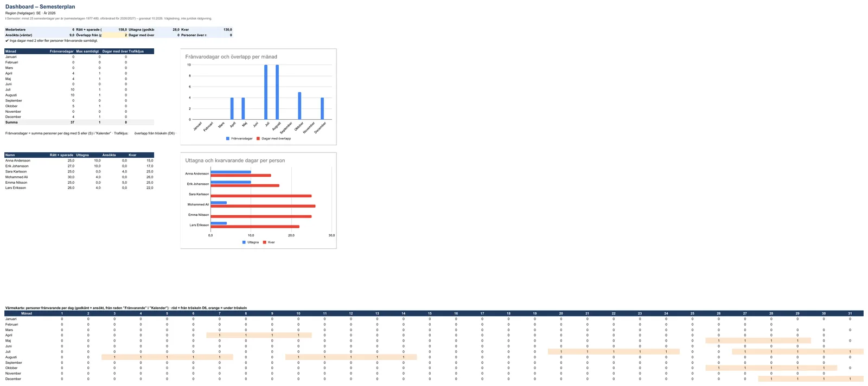Select Emma Nilsson in the person table
Screen dimensions: 868x386
(x=16, y=182)
